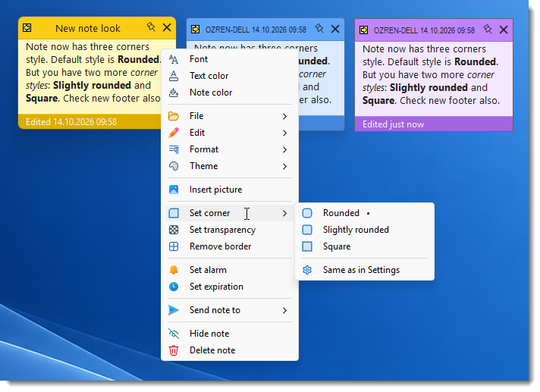Image resolution: width=540 pixels, height=392 pixels.
Task: Click the purple note's title text
Action: pos(424,30)
